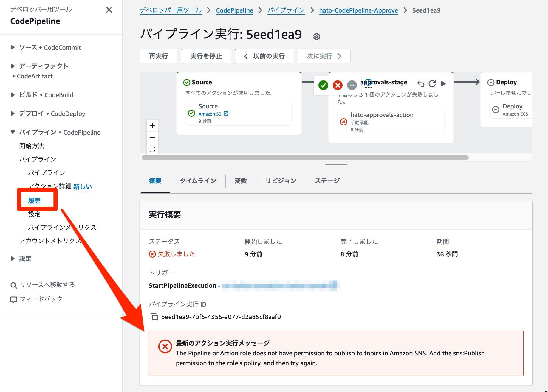Open アクション詳細 in sidebar

point(50,186)
